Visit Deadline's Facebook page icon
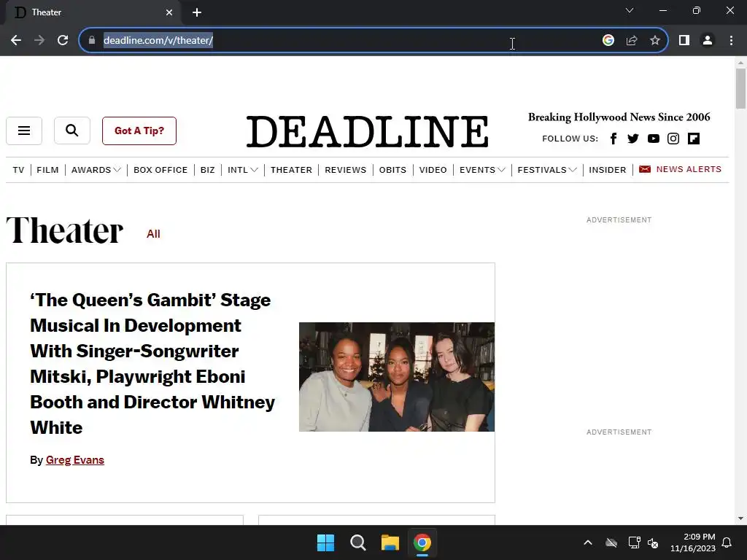Viewport: 747px width, 560px height. [614, 139]
